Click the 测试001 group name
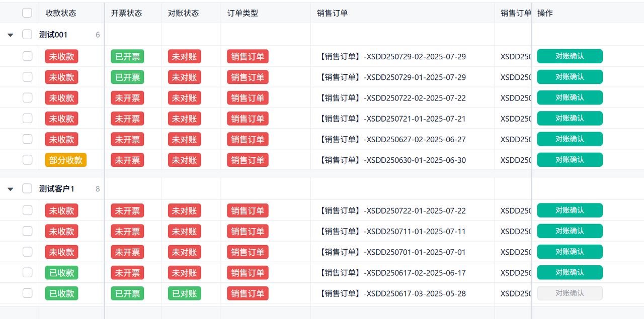The image size is (644, 319). (x=53, y=35)
